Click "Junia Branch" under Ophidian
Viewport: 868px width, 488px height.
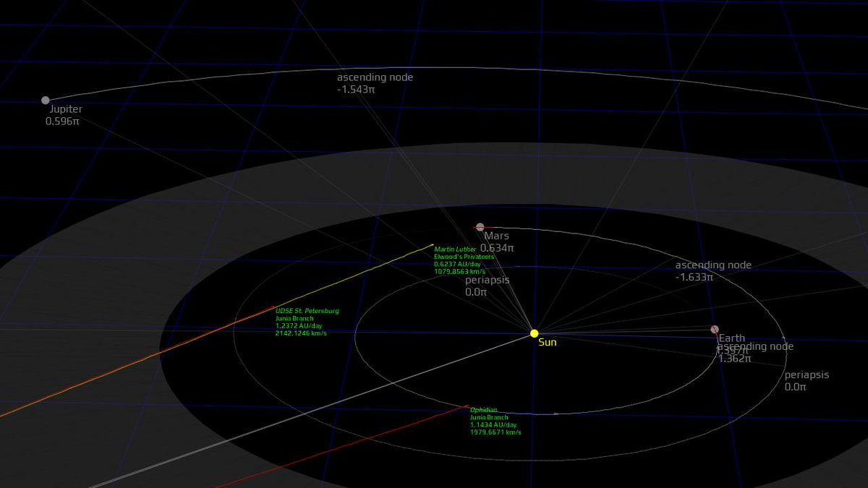(x=489, y=417)
